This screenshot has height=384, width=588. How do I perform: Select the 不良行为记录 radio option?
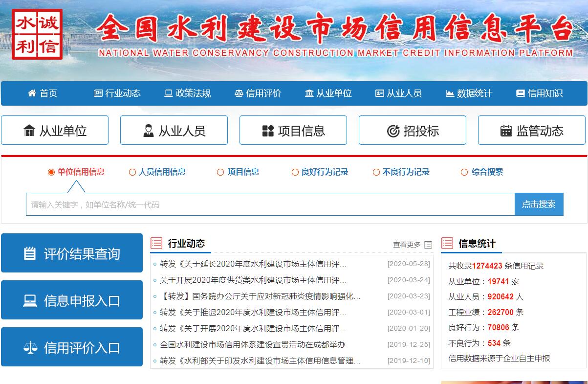(376, 172)
